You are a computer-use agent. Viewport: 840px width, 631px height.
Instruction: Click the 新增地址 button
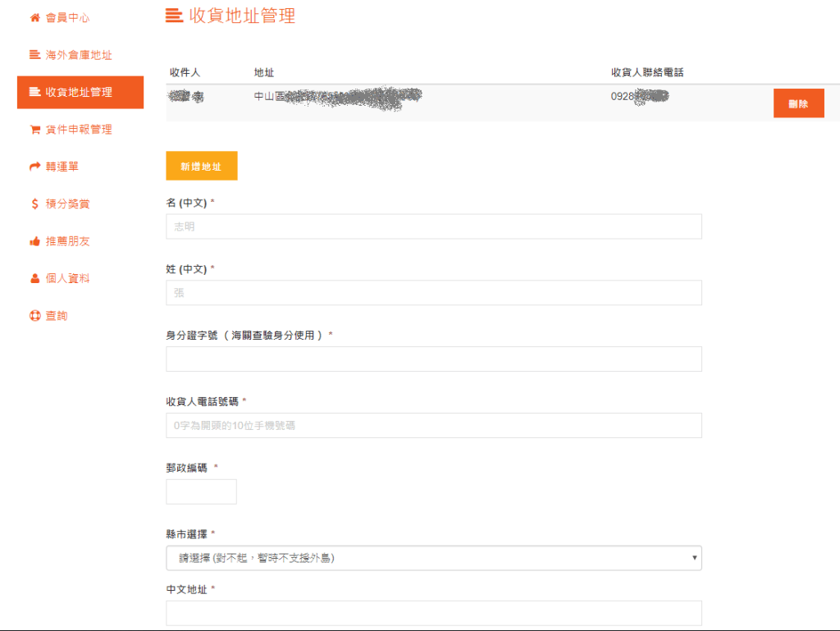201,166
